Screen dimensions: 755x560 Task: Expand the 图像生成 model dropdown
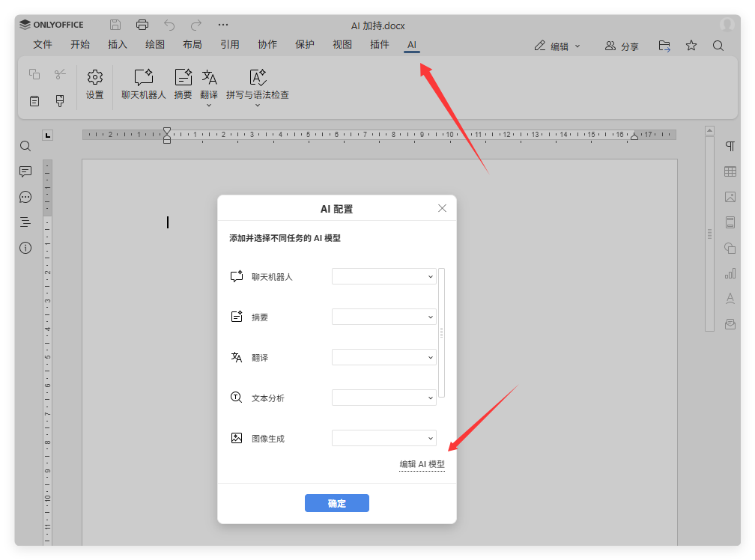click(x=383, y=438)
